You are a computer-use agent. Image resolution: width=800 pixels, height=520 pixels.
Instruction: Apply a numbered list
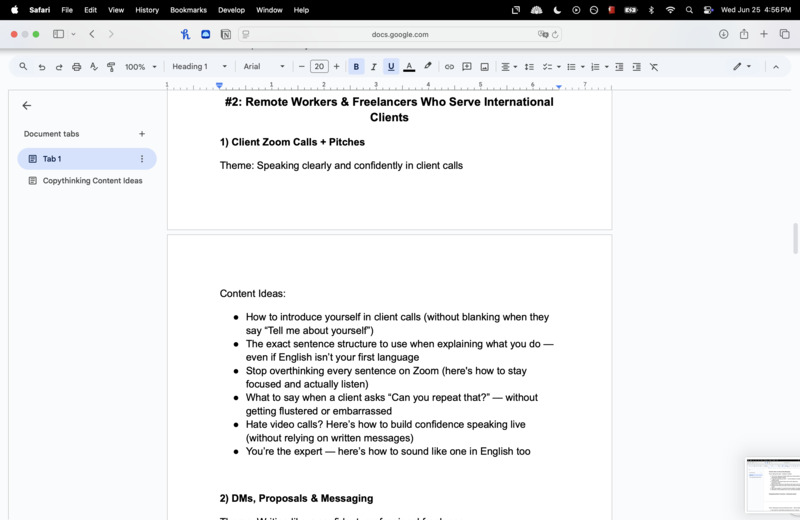point(595,67)
